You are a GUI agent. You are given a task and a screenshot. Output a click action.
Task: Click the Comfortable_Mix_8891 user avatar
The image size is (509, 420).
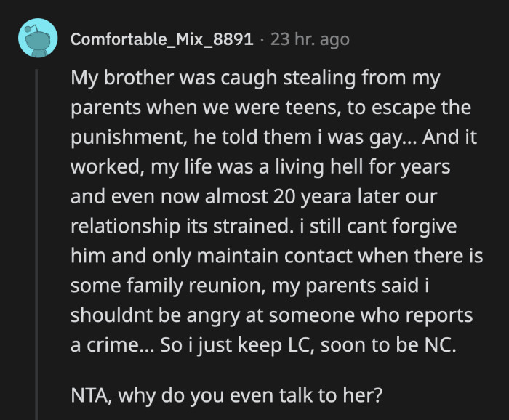[x=37, y=39]
